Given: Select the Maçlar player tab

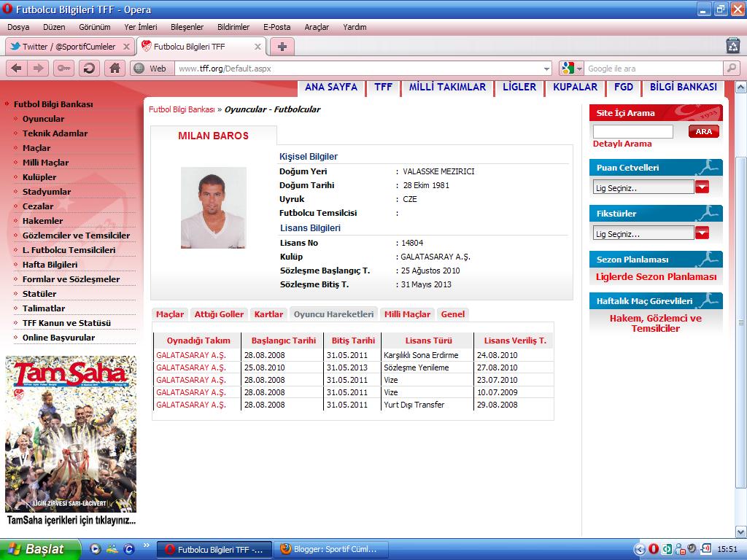Looking at the screenshot, I should (x=170, y=314).
